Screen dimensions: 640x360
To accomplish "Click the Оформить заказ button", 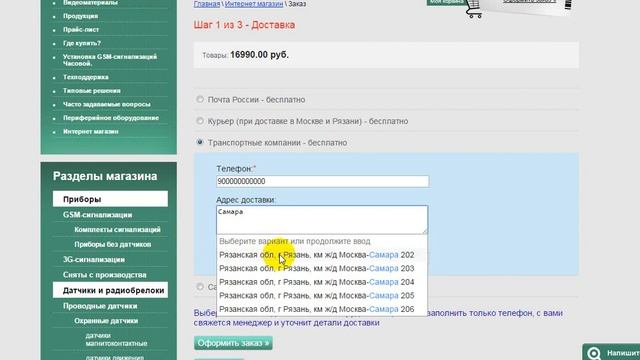I will [233, 343].
